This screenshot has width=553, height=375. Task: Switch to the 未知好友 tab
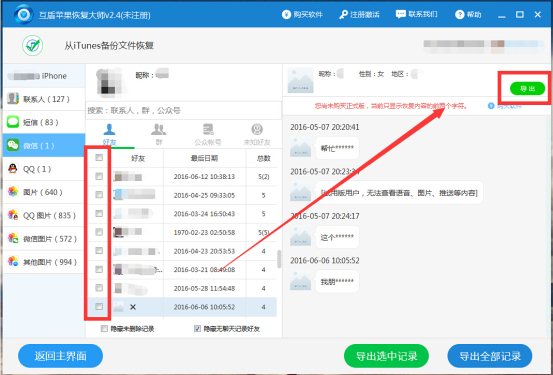point(257,135)
